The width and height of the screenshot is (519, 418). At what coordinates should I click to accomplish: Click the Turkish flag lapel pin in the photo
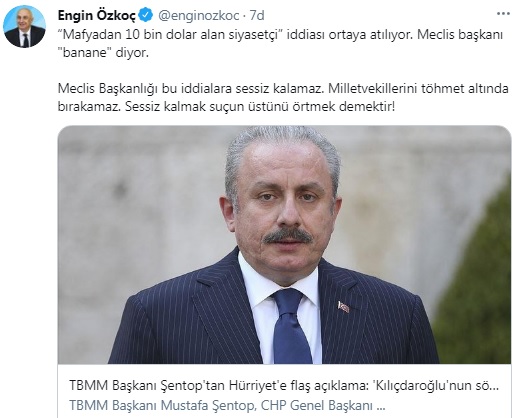(343, 307)
